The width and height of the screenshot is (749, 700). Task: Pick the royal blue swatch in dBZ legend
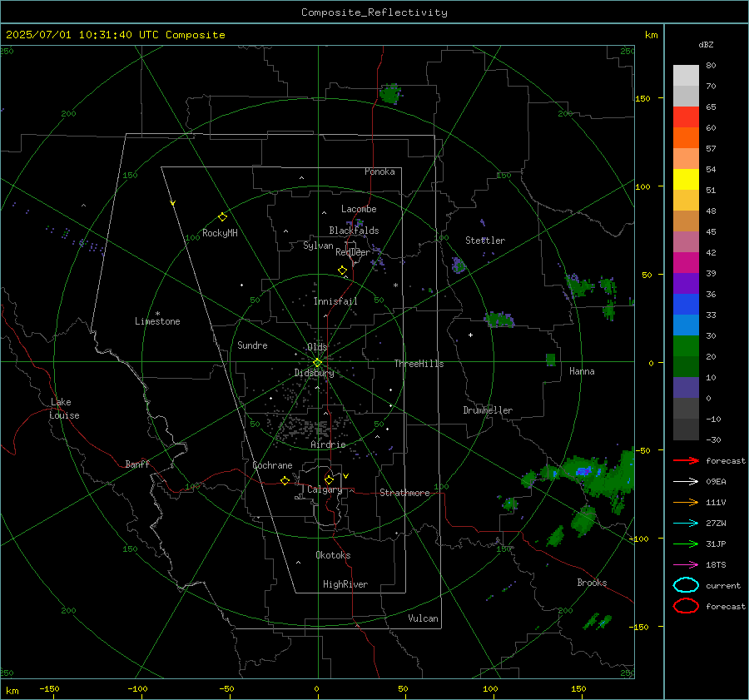coord(686,304)
